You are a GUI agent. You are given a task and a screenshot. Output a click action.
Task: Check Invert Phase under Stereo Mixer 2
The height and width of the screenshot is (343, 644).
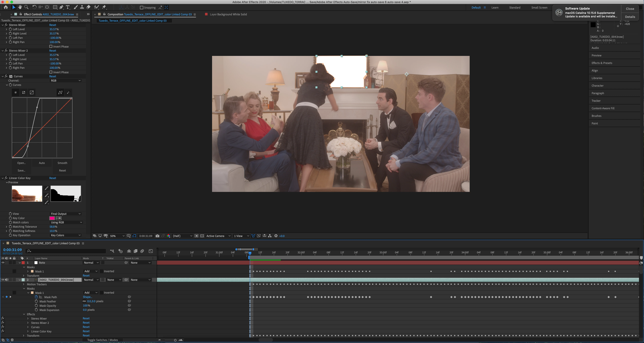tap(51, 72)
